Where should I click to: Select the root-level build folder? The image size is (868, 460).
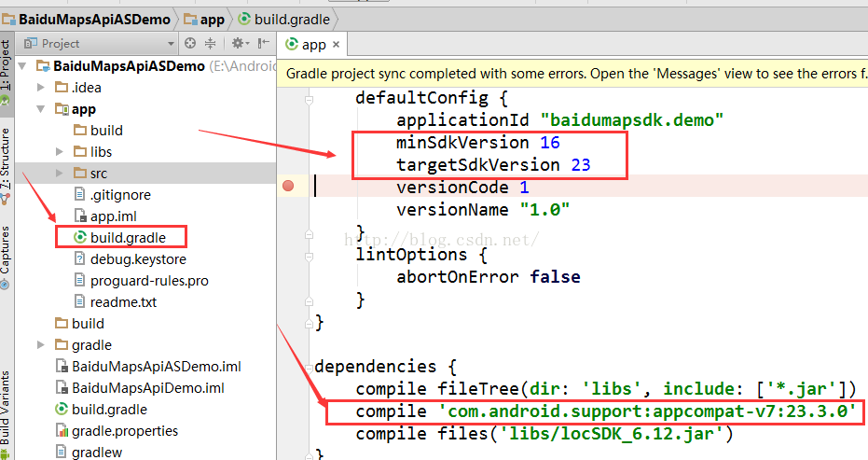pyautogui.click(x=80, y=324)
